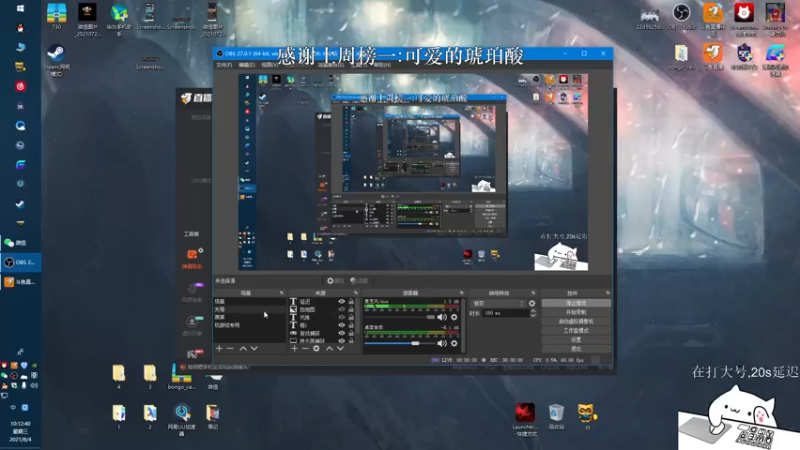This screenshot has width=800, height=450.
Task: Pop out the 场景 dock panel icon
Action: click(282, 293)
